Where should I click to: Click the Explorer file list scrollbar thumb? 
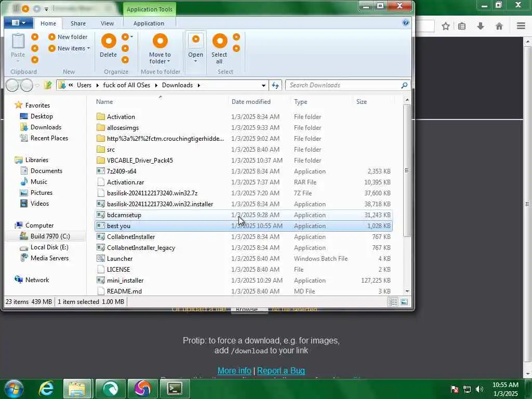[407, 170]
